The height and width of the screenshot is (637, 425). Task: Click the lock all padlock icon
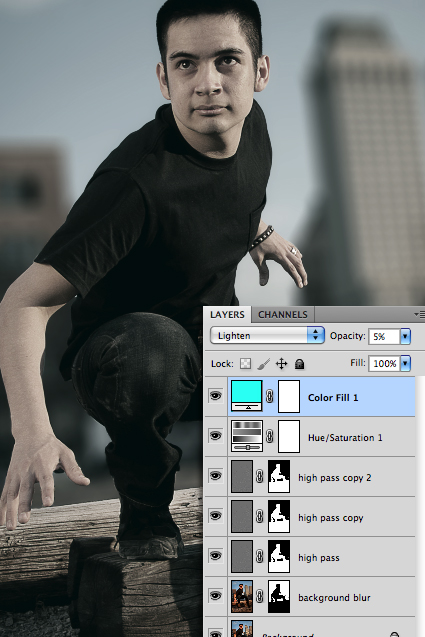click(299, 363)
